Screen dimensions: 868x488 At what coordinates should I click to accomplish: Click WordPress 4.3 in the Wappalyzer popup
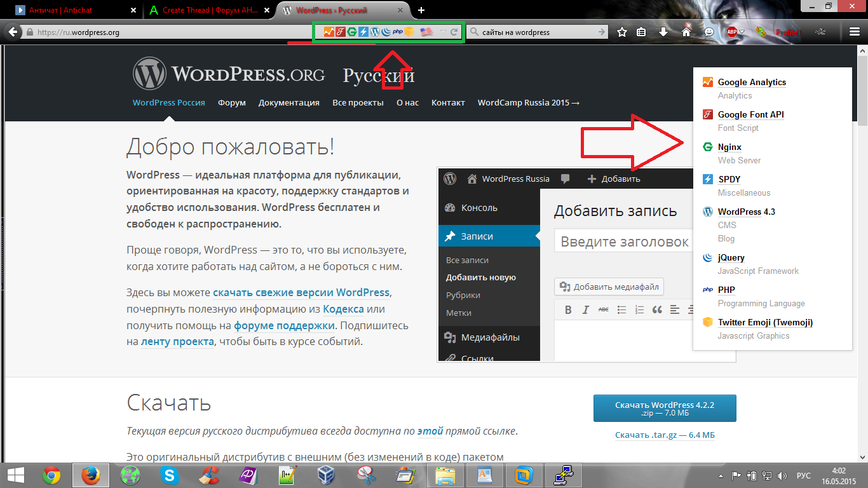click(x=747, y=212)
